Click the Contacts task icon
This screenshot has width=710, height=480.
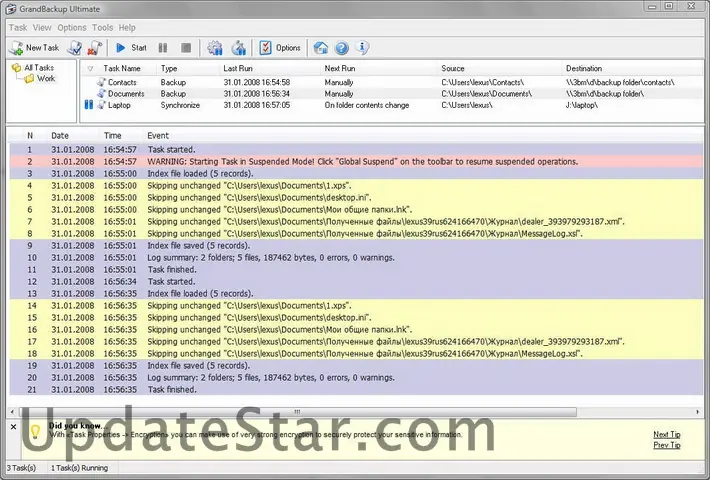click(x=101, y=82)
